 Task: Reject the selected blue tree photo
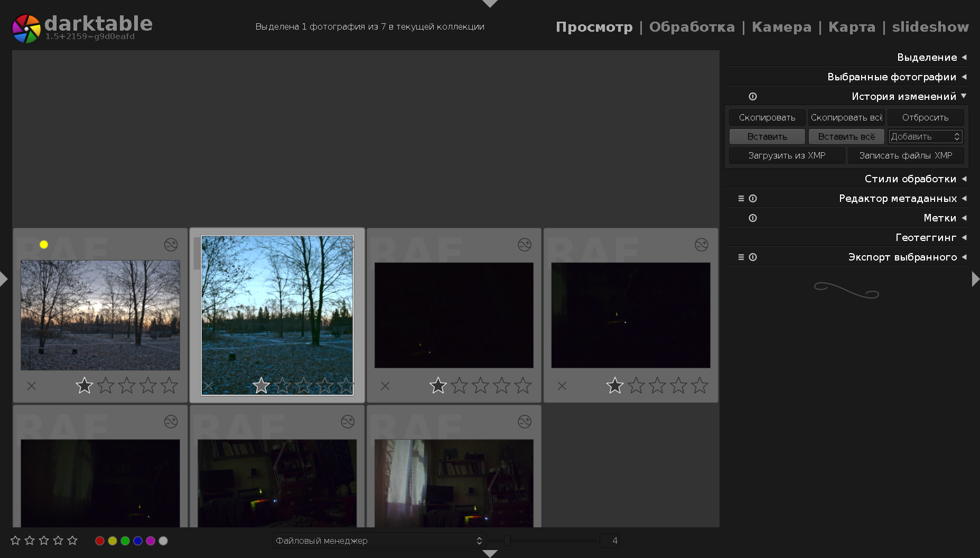coord(209,386)
